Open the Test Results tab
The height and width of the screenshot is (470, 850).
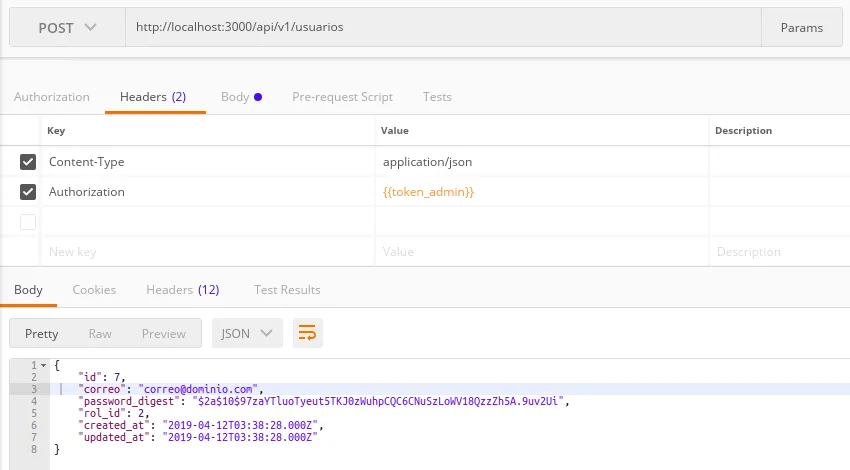[x=287, y=290]
